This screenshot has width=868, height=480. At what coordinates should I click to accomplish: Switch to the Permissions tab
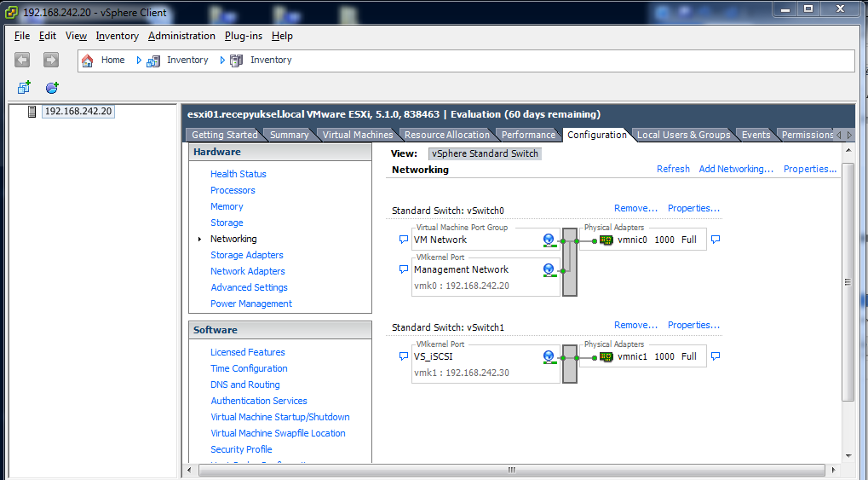coord(808,135)
